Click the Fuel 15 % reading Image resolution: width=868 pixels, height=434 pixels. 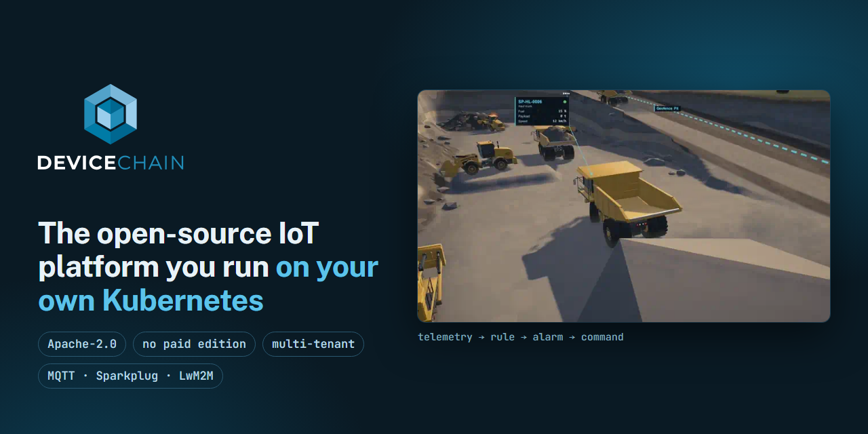(x=542, y=111)
